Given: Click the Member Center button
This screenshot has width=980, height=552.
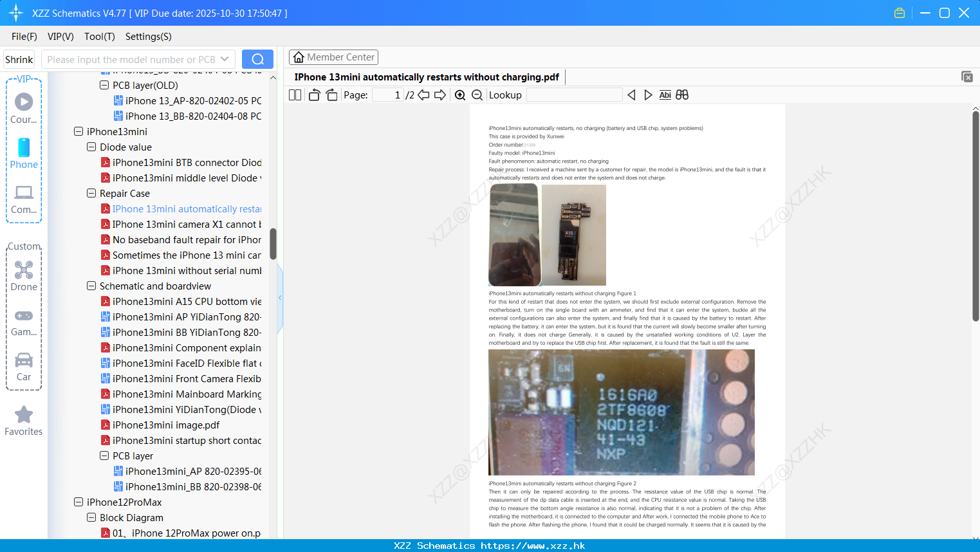Looking at the screenshot, I should pyautogui.click(x=333, y=57).
